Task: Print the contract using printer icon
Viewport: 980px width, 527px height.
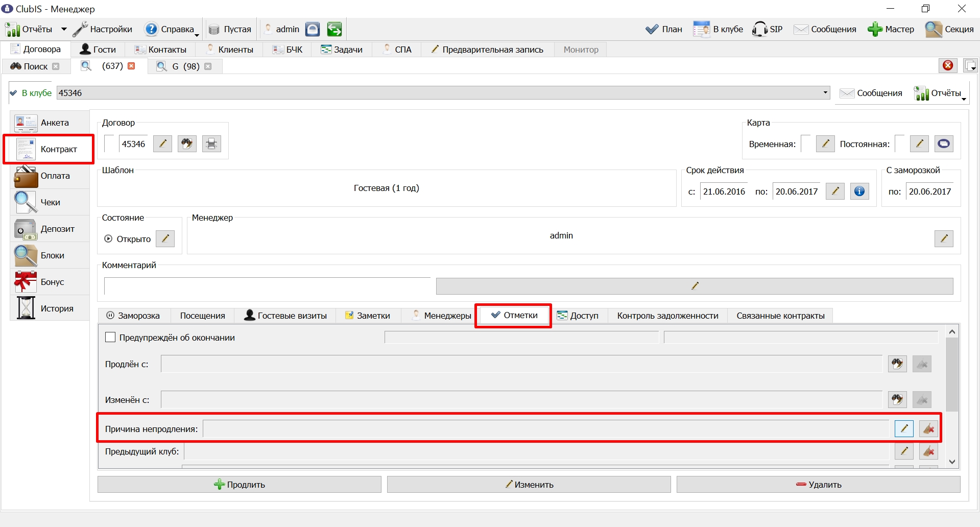Action: point(211,144)
